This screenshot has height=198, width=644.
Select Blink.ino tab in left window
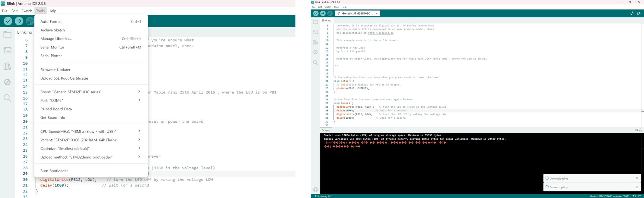coord(25,32)
